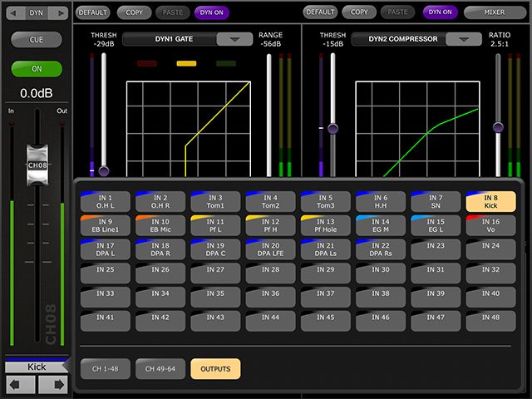Screen dimensions: 532x399
Task: Switch to the CH 1-48 tab
Action: click(x=105, y=368)
